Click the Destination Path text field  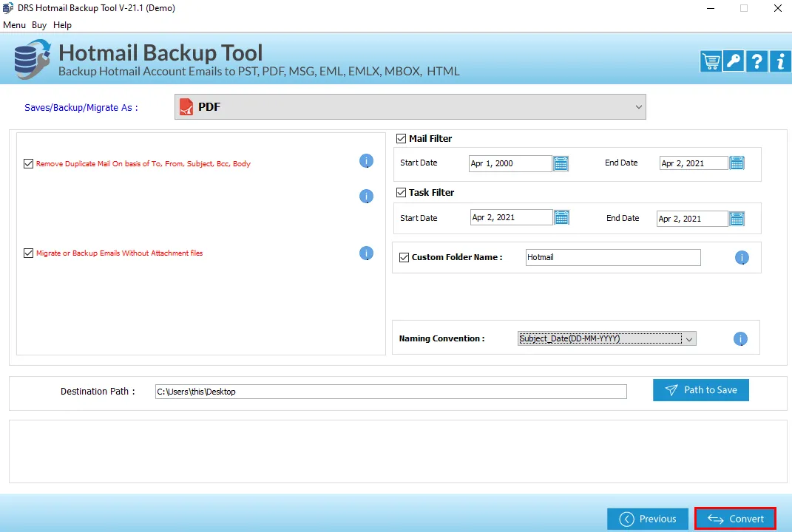point(391,392)
